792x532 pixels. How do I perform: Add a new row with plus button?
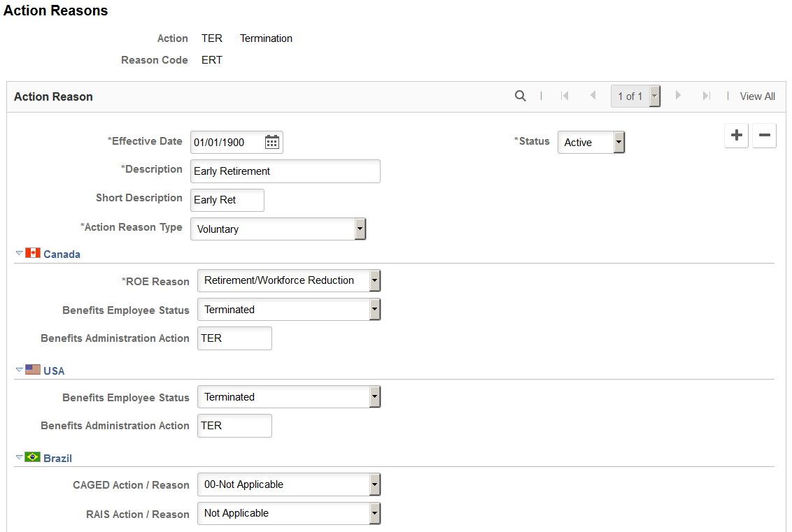coord(737,135)
